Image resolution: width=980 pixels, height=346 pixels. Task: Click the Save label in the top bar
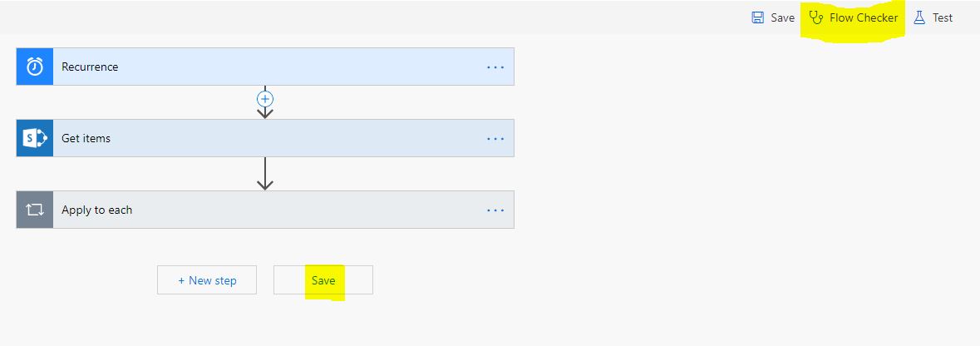tap(782, 17)
